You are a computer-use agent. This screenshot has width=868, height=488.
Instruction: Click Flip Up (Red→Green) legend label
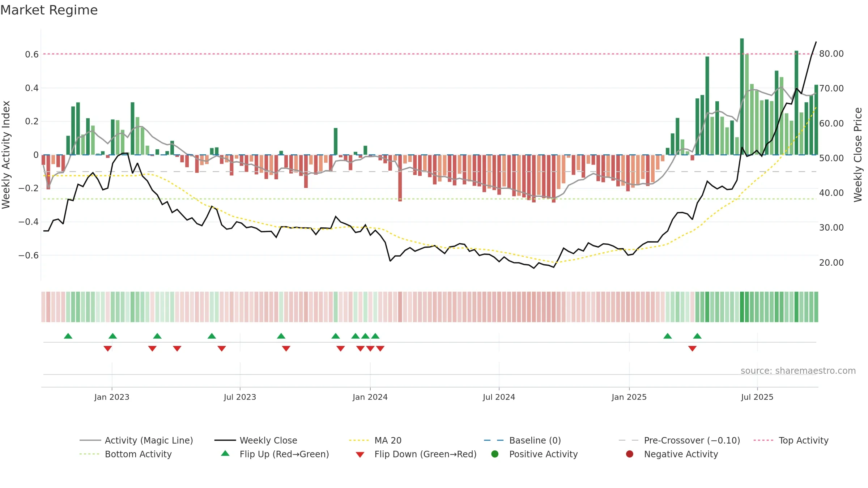pyautogui.click(x=284, y=454)
